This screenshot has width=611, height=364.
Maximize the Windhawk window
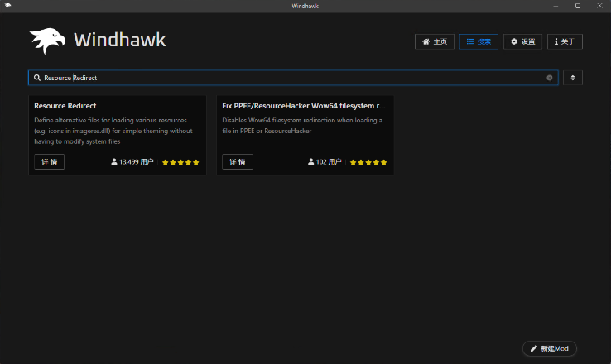[x=578, y=6]
